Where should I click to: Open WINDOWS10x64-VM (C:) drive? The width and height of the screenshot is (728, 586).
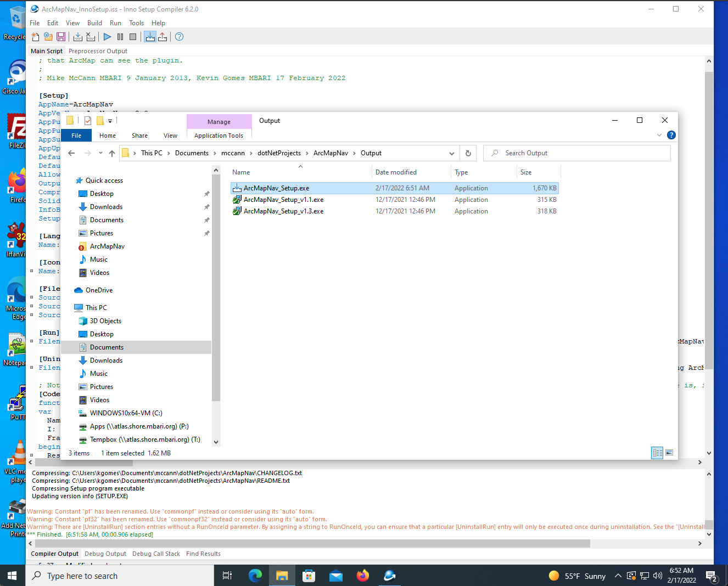pos(126,413)
